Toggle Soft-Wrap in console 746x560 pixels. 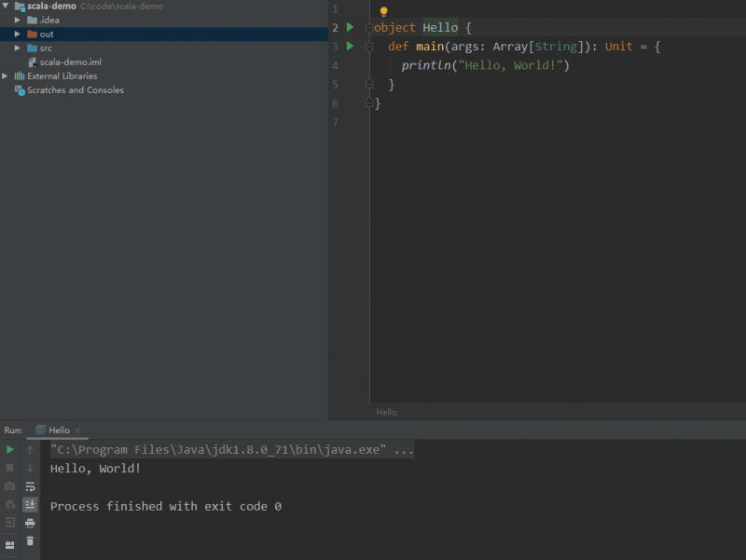30,486
